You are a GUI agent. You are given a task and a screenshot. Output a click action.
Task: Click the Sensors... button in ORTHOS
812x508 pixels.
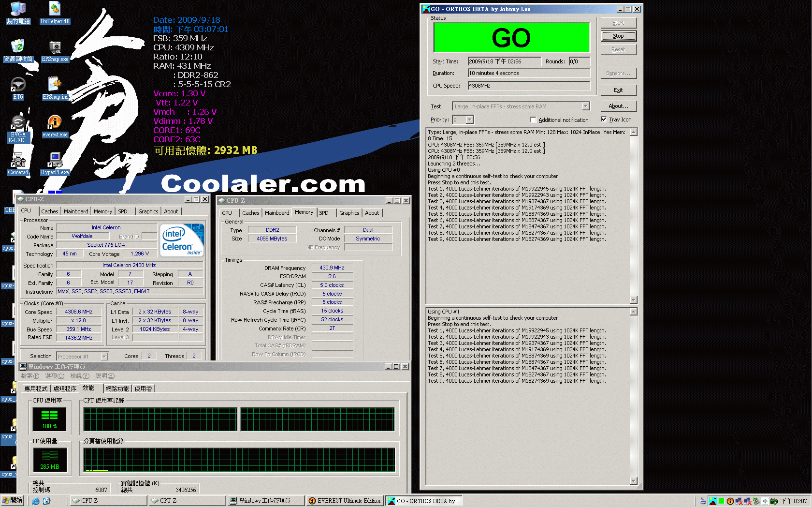[618, 74]
